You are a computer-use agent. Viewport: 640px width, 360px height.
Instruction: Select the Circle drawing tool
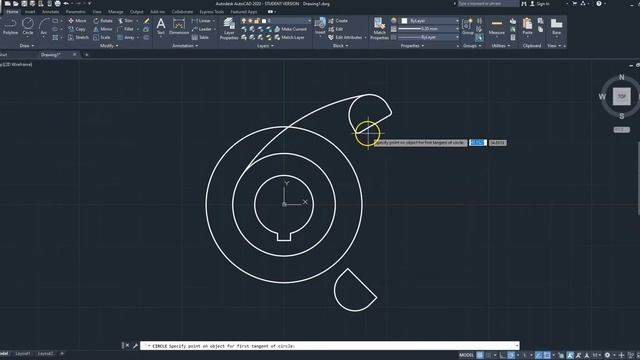coord(28,27)
